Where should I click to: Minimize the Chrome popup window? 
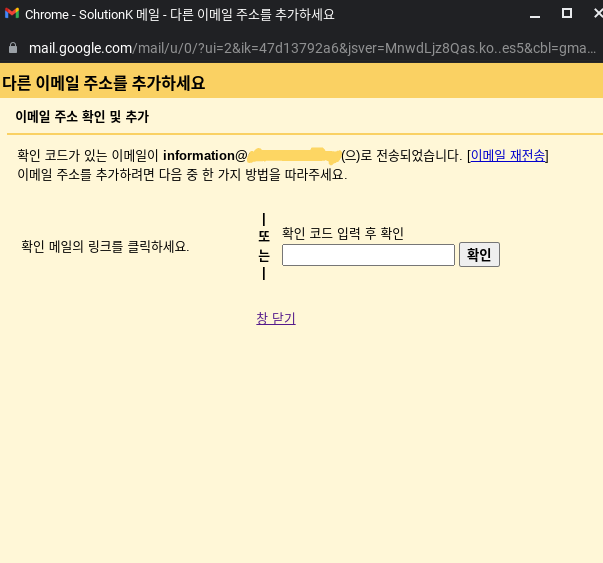click(x=535, y=15)
